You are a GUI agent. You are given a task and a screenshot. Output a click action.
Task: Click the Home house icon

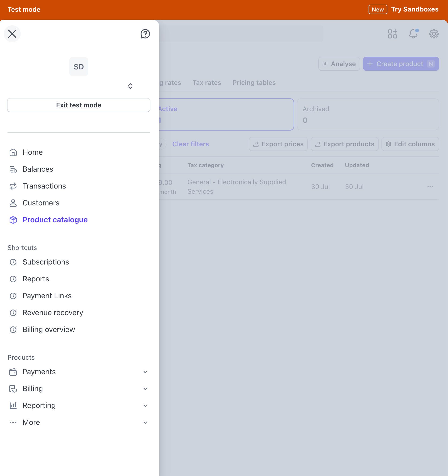click(x=13, y=152)
